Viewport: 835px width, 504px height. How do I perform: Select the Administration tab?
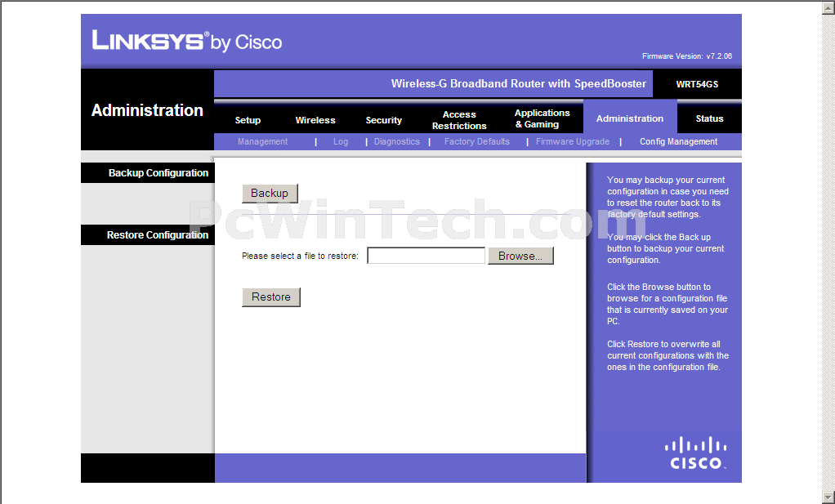tap(630, 118)
